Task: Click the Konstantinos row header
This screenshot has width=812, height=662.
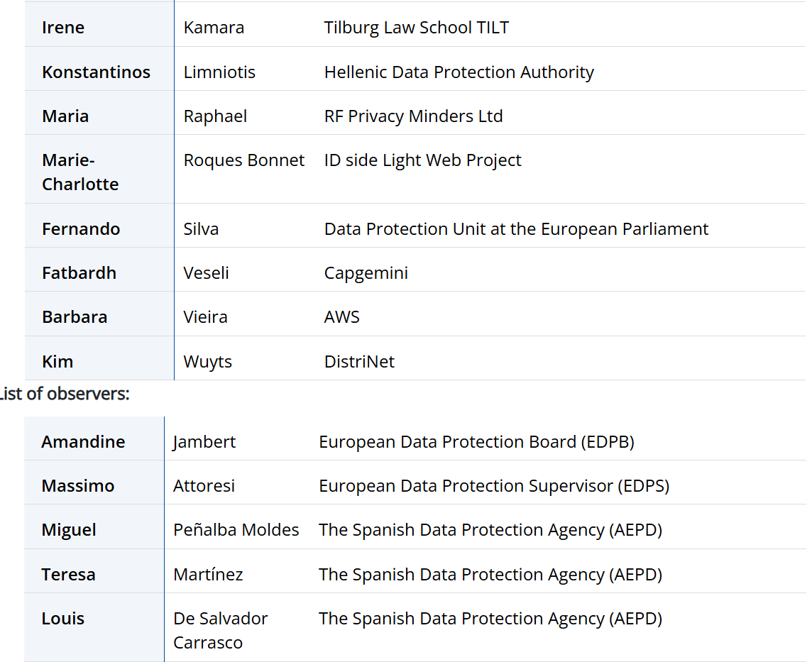Action: pos(96,72)
